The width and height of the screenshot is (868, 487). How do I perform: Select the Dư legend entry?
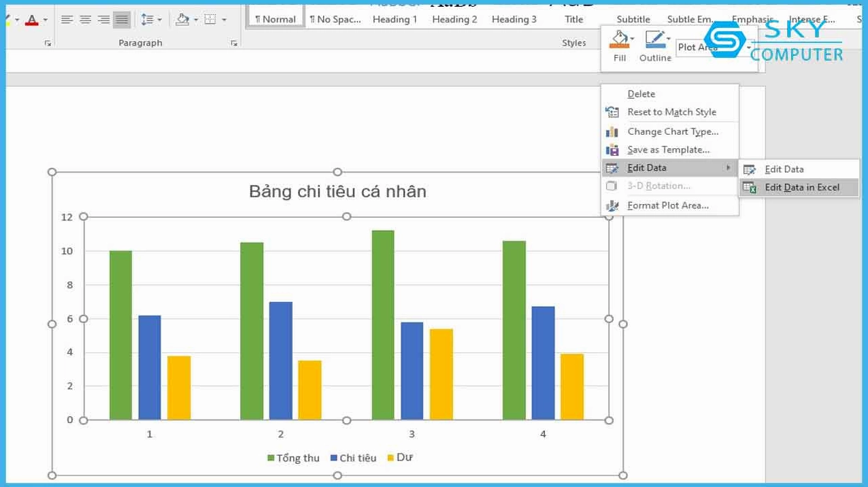pos(400,458)
